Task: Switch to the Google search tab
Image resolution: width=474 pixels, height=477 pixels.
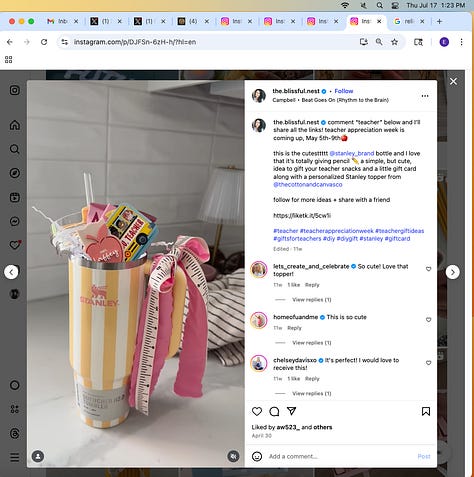Action: point(408,21)
